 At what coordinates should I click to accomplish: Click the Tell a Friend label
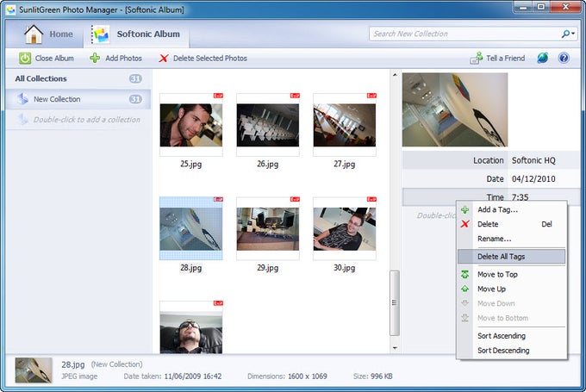[506, 59]
